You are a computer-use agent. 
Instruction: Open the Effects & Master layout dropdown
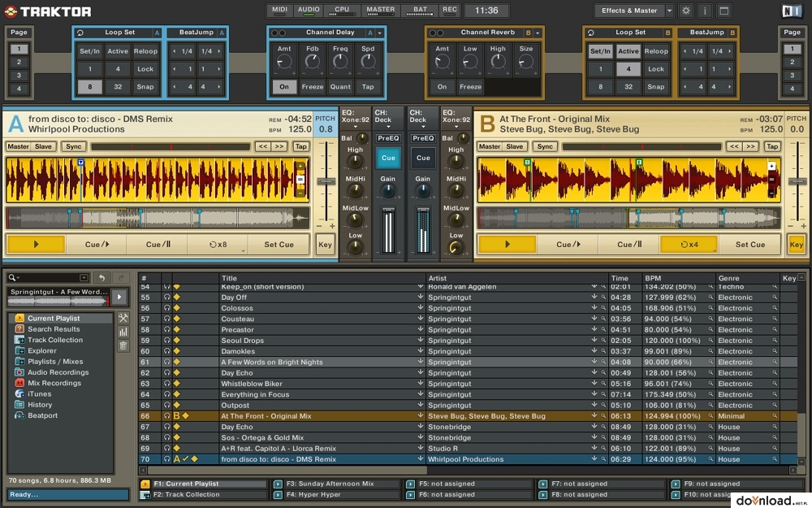tap(669, 11)
